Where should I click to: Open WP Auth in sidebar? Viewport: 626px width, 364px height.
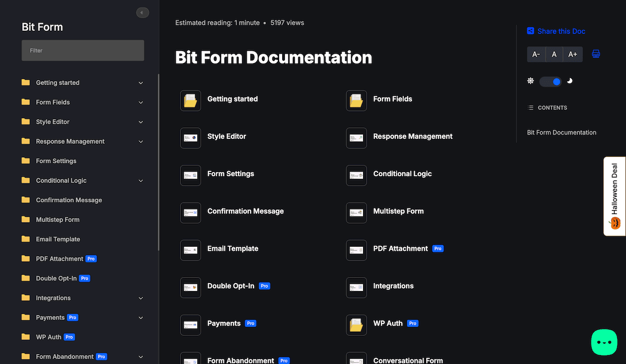49,337
